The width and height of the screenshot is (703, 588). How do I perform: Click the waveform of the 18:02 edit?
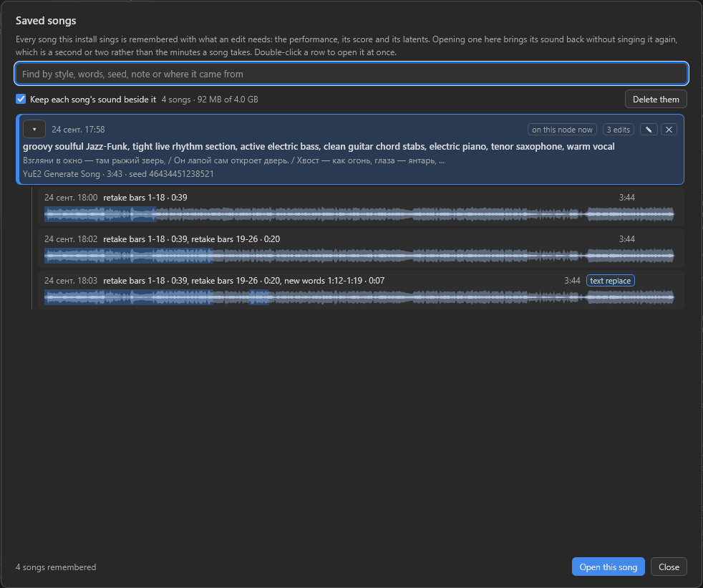tap(359, 256)
